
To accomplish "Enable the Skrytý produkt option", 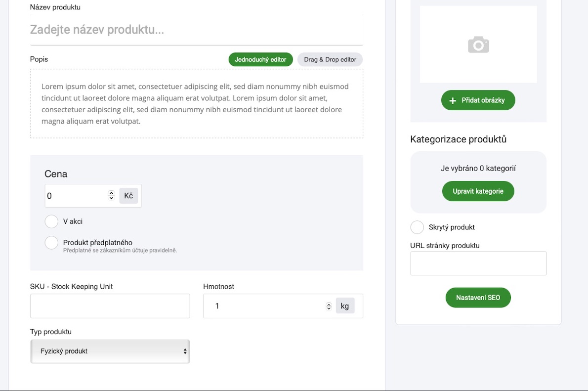I will (418, 227).
